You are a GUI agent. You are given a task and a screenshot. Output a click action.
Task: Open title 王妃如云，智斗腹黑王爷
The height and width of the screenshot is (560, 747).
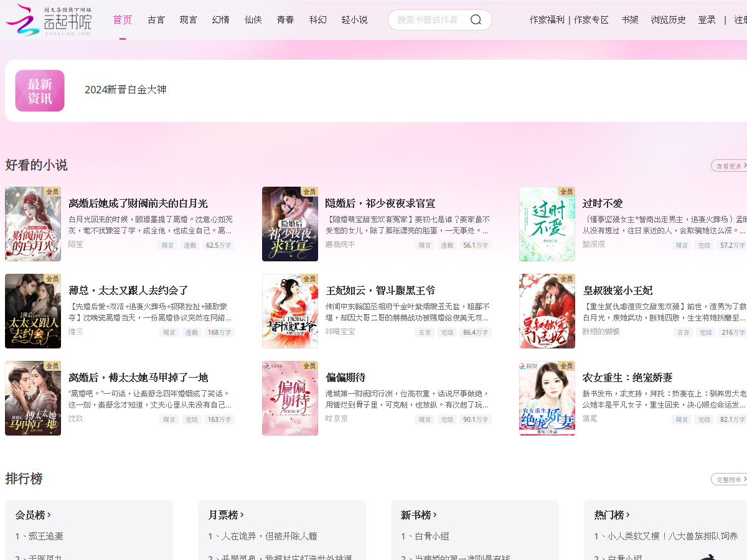[x=380, y=291]
